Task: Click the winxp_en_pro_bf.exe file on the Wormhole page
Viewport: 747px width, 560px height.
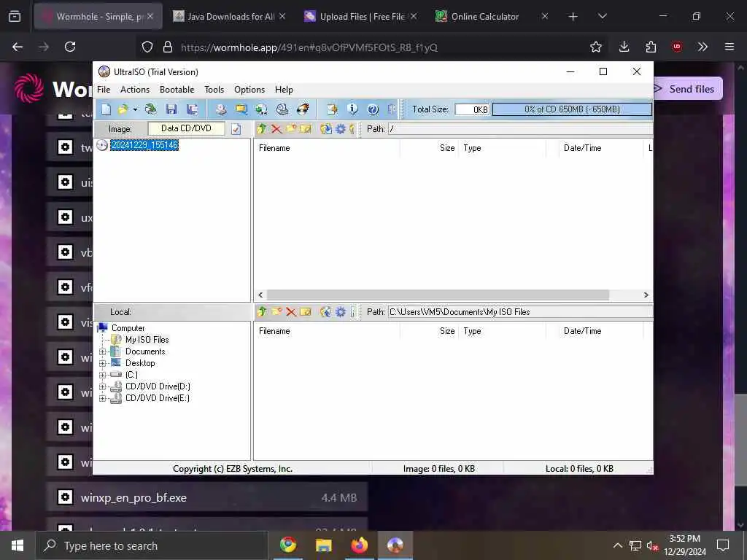Action: coord(206,497)
